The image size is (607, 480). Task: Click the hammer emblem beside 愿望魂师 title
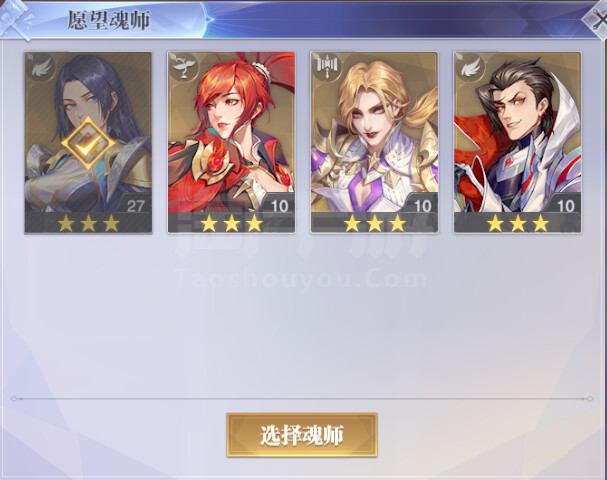(x=15, y=19)
